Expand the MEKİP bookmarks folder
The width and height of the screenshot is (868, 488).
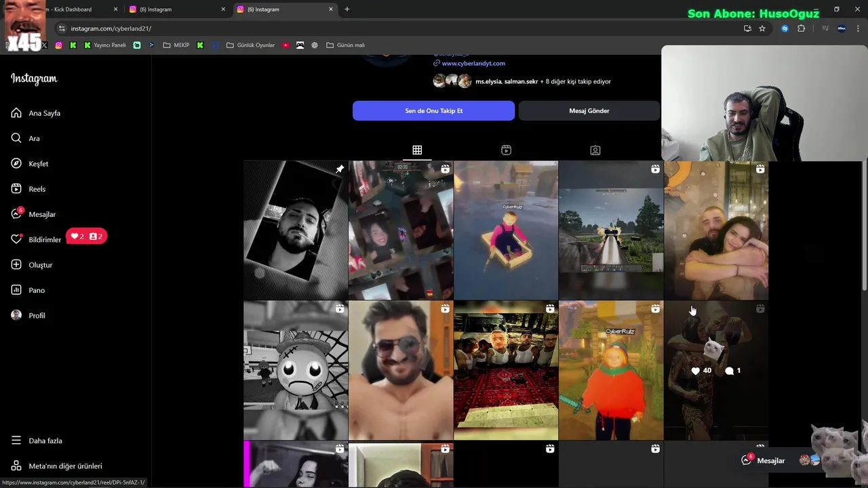(176, 45)
